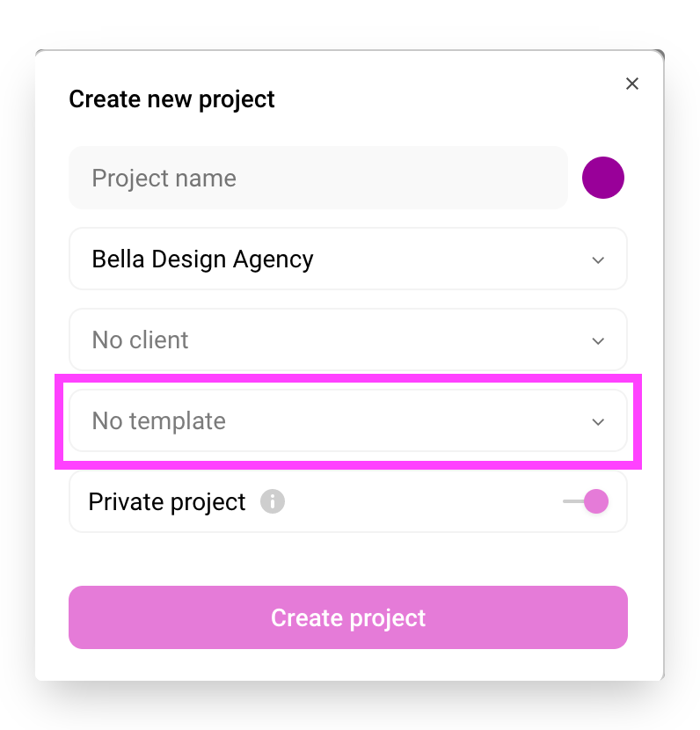Image resolution: width=700 pixels, height=730 pixels.
Task: Click the Private project label text
Action: [x=167, y=502]
